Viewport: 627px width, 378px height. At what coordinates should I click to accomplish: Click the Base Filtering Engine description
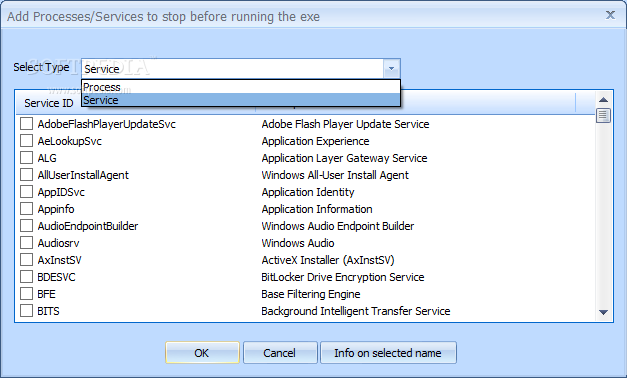click(311, 294)
